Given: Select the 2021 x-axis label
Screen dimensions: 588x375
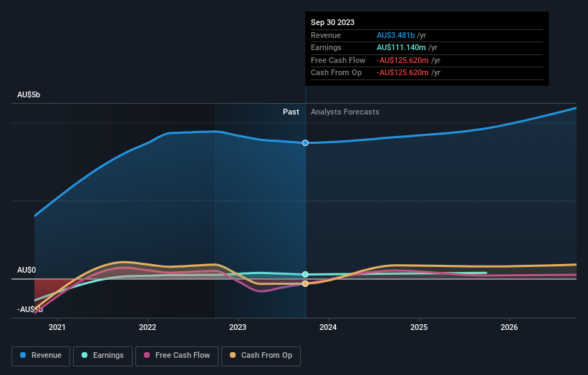Looking at the screenshot, I should coord(57,327).
